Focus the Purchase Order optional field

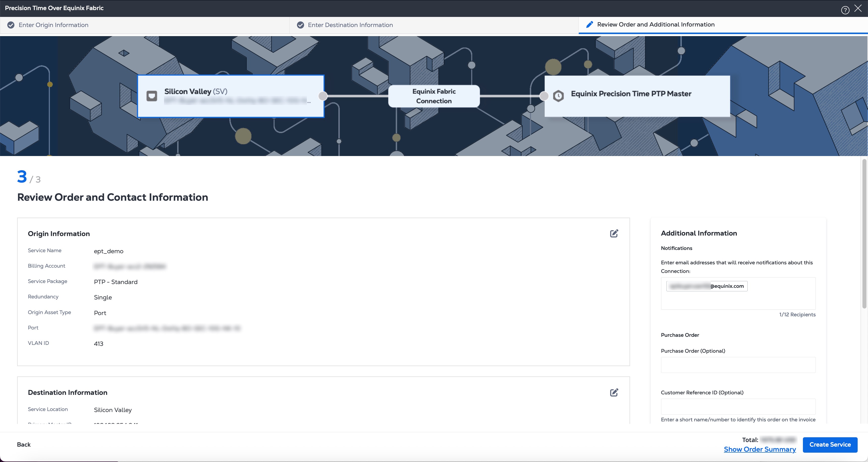738,365
